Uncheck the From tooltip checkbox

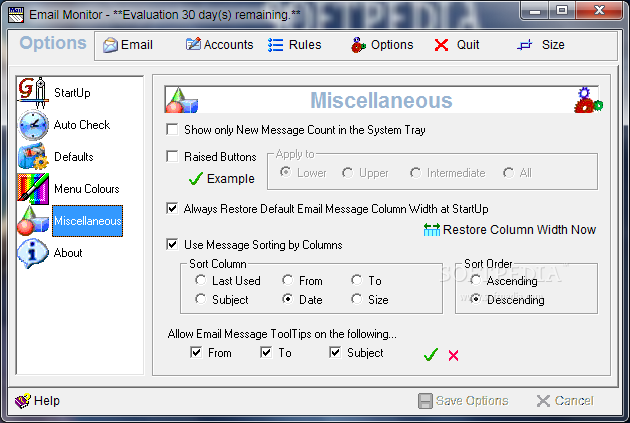click(196, 353)
